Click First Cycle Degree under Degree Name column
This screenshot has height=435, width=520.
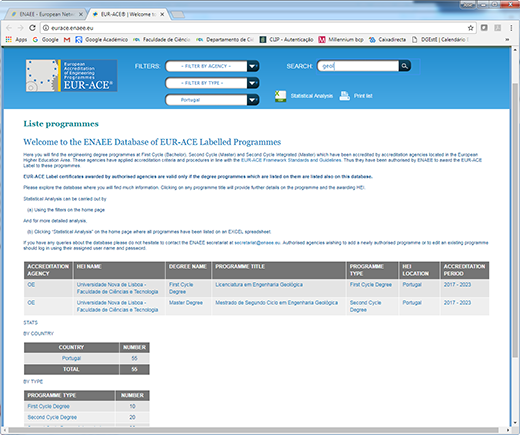coord(181,288)
